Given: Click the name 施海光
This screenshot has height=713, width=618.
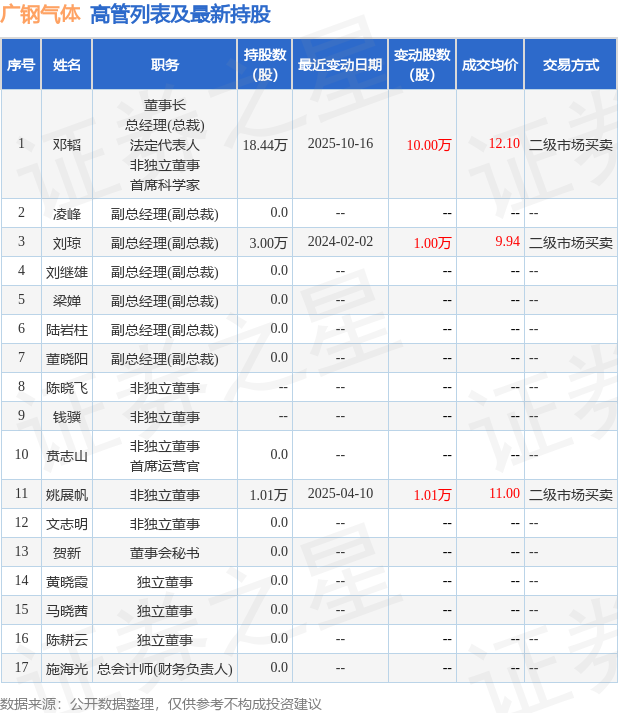Looking at the screenshot, I should (x=66, y=669).
